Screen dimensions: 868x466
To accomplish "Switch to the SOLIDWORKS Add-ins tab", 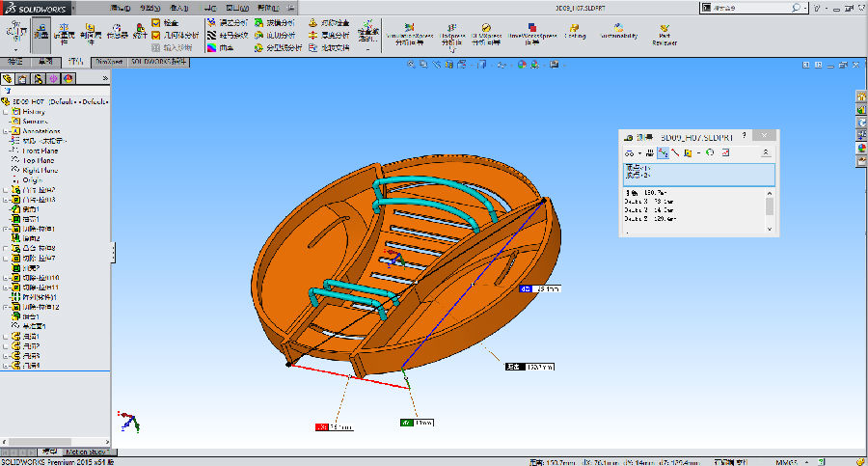I will click(x=159, y=61).
